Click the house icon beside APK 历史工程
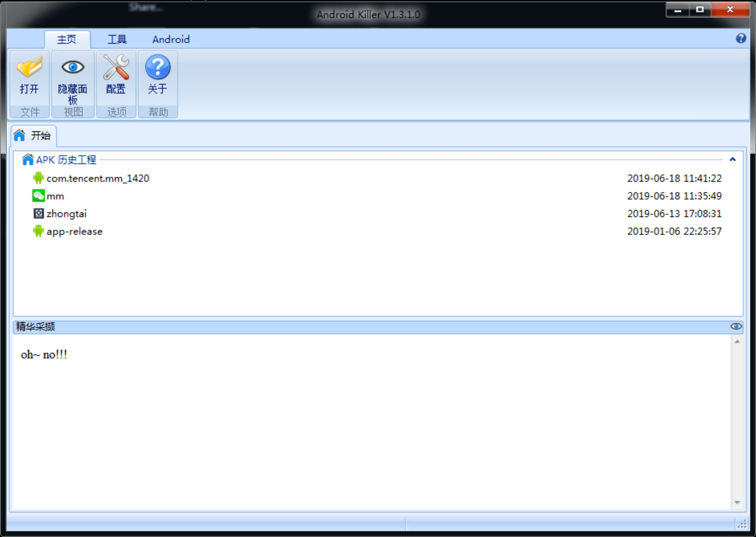756x537 pixels. (27, 160)
